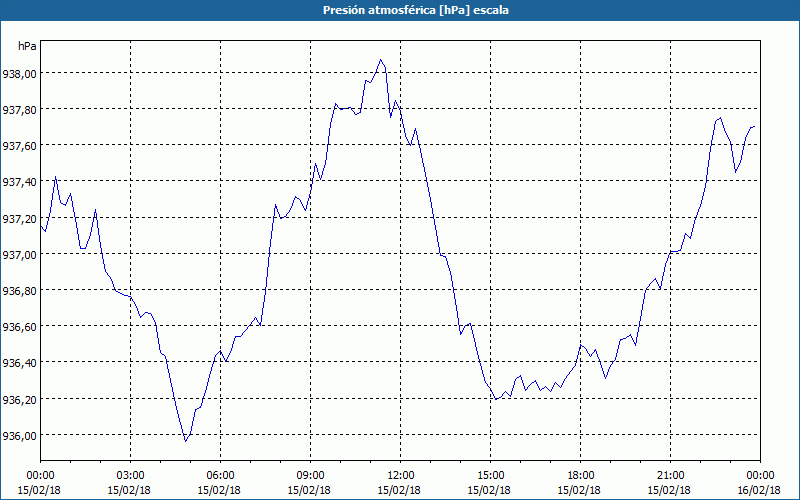Click the 938,00 y-axis label
Viewport: 800px width, 500px height.
tap(20, 73)
